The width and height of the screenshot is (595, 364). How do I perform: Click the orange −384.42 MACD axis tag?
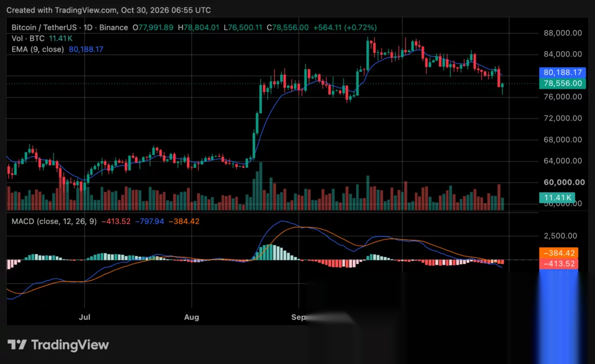(558, 253)
